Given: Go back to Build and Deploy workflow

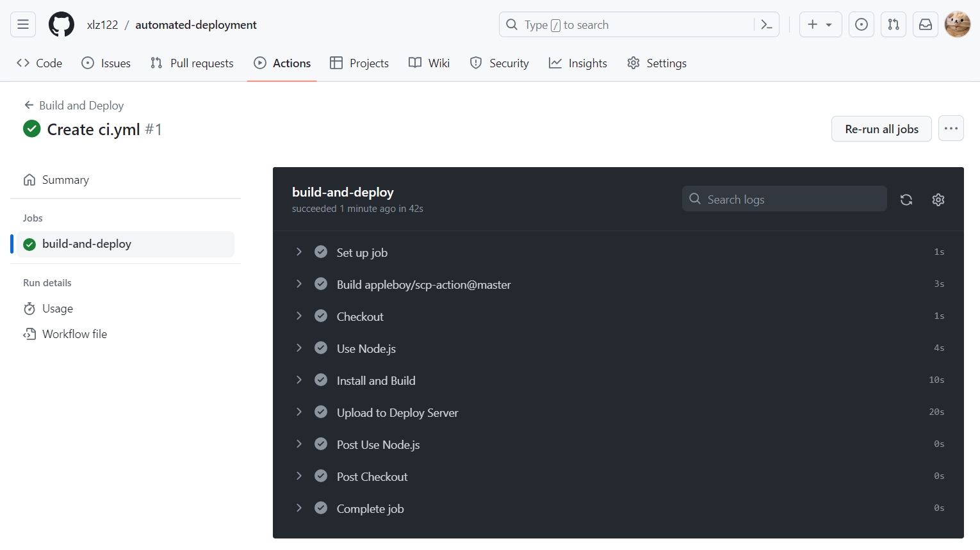Looking at the screenshot, I should tap(74, 105).
